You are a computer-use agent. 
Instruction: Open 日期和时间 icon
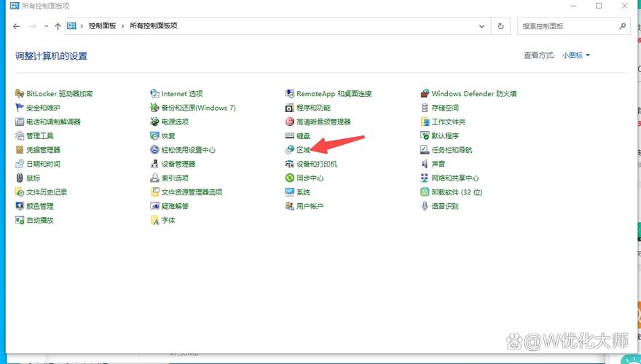click(20, 164)
